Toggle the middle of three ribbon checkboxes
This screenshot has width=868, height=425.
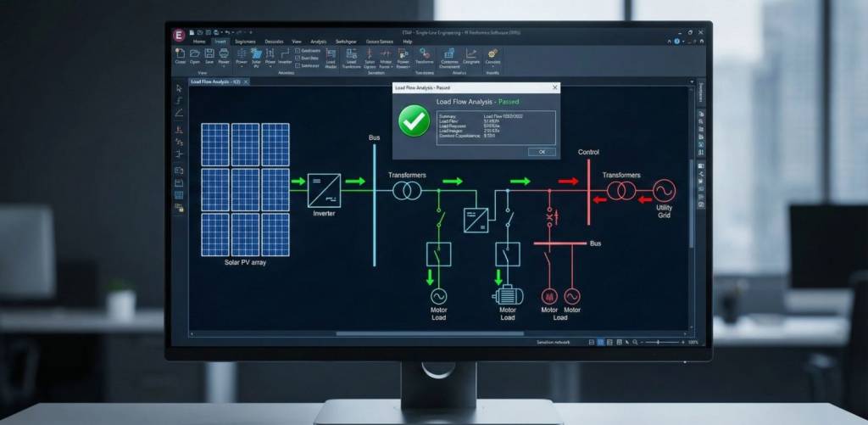298,58
